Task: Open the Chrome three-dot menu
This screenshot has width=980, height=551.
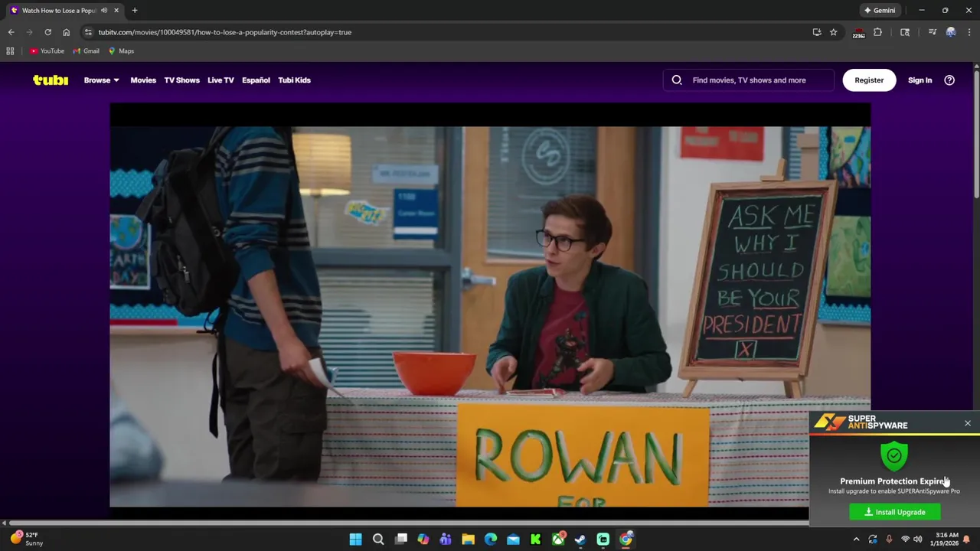Action: coord(969,32)
